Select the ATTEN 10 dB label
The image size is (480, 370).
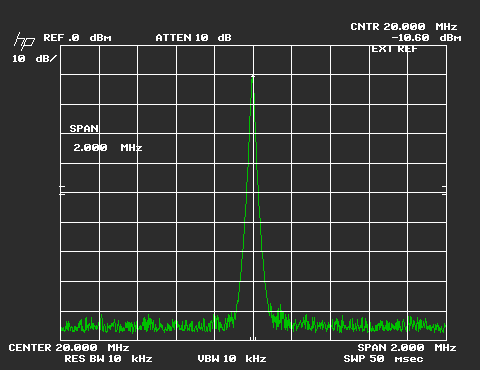tap(193, 38)
